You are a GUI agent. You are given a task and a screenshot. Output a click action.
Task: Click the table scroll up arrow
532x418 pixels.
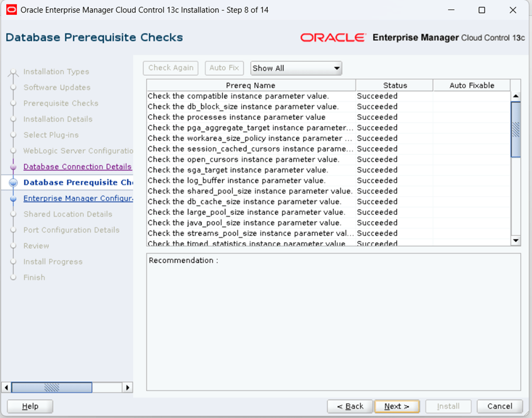coord(516,97)
